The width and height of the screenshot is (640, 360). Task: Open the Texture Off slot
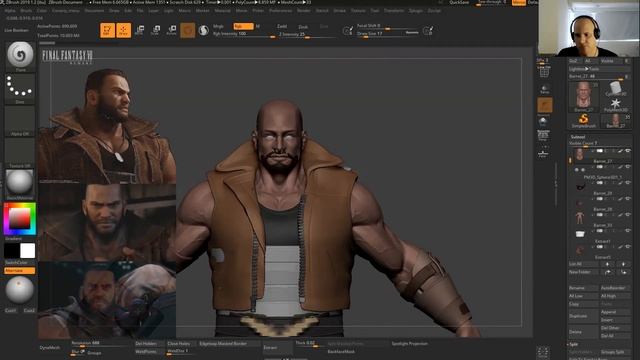(20, 152)
